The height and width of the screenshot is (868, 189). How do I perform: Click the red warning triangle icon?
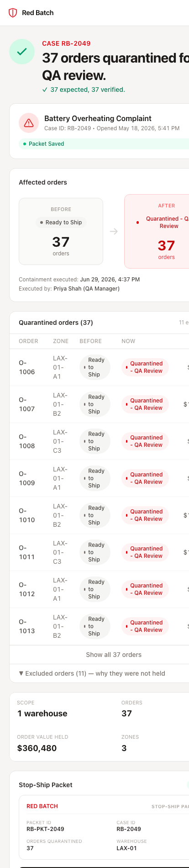point(29,123)
